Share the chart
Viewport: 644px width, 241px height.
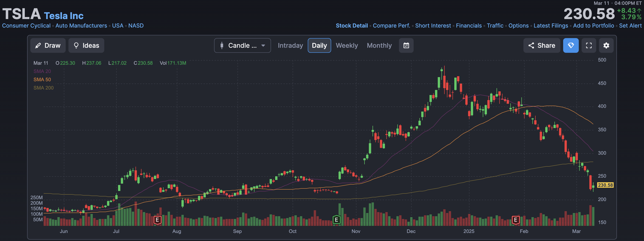click(542, 45)
